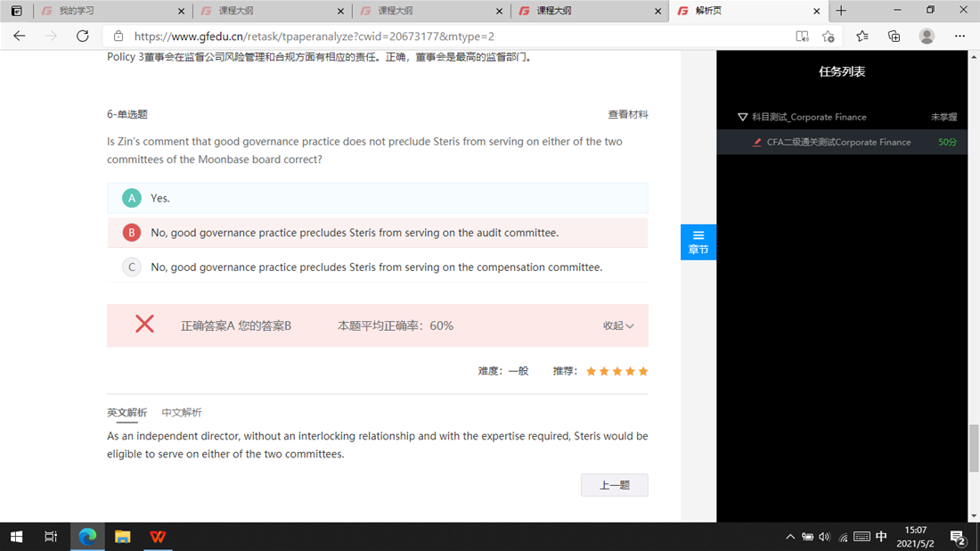The image size is (980, 551).
Task: Open Task View on the taskbar
Action: coord(51,537)
